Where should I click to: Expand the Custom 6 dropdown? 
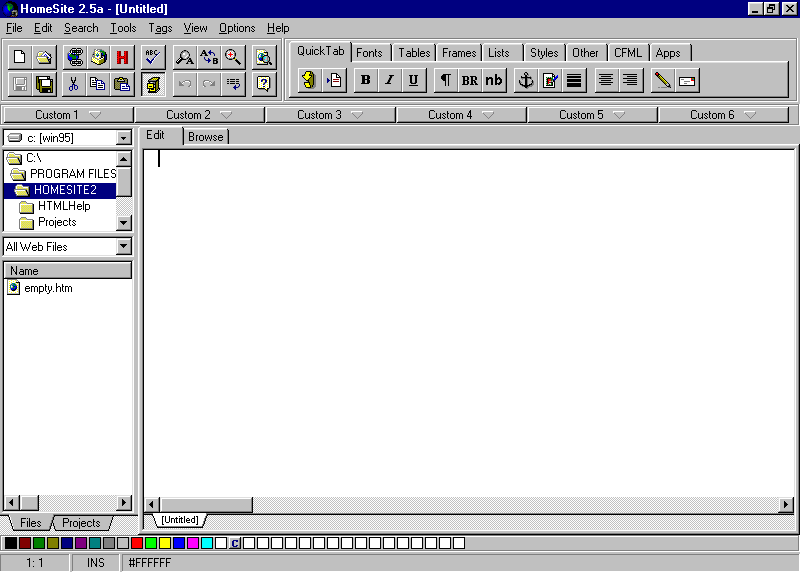tap(723, 115)
